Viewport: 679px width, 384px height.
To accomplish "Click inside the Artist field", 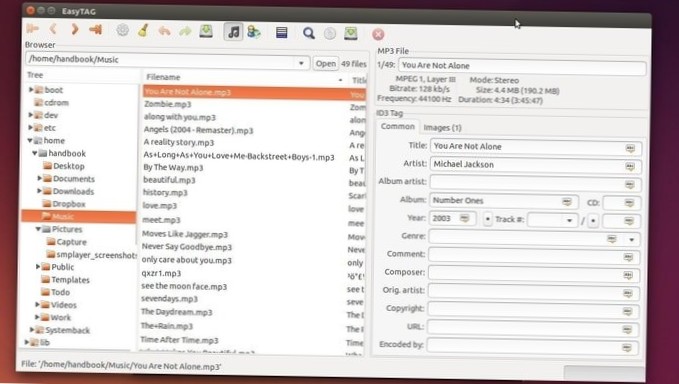I will [536, 165].
